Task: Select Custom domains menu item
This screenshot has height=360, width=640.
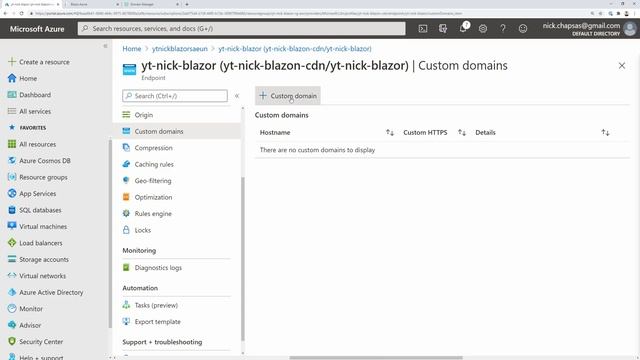Action: [176, 131]
